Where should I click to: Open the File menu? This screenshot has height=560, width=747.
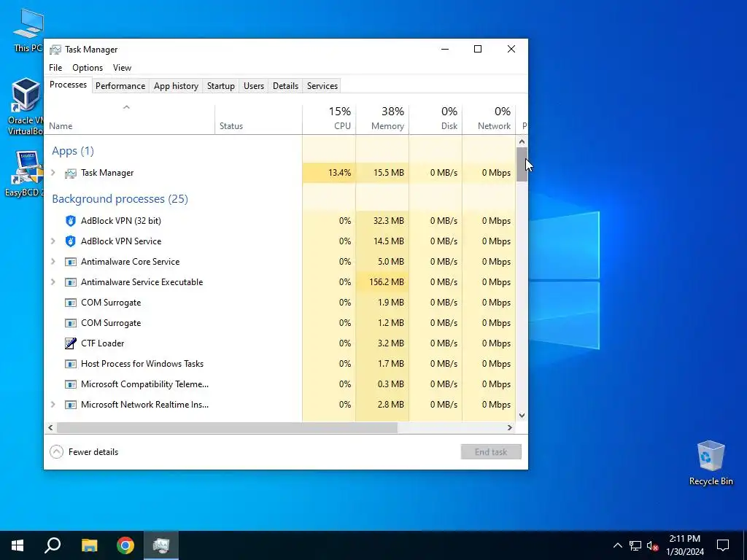point(55,68)
